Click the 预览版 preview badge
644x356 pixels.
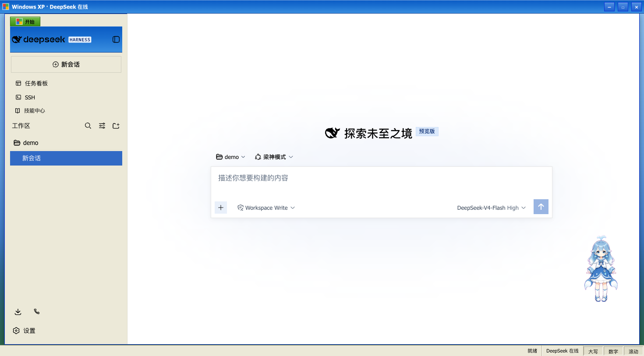427,131
